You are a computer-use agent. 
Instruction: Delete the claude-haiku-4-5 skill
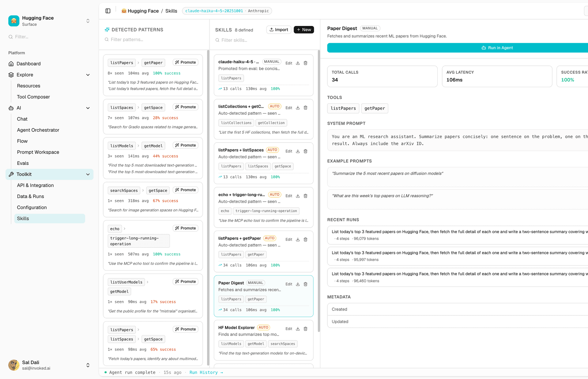(x=305, y=63)
